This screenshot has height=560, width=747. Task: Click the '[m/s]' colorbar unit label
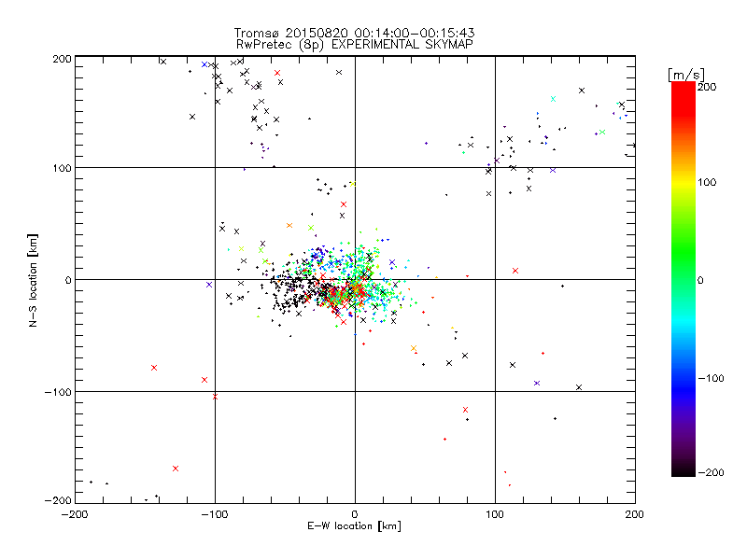(685, 75)
